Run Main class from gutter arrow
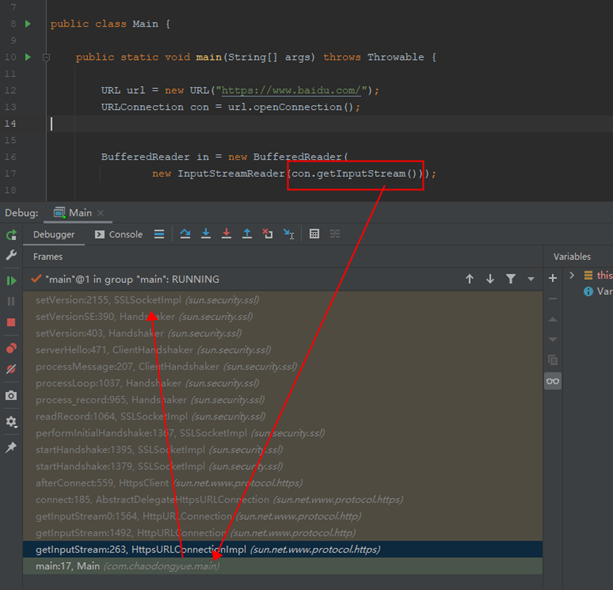 tap(28, 24)
